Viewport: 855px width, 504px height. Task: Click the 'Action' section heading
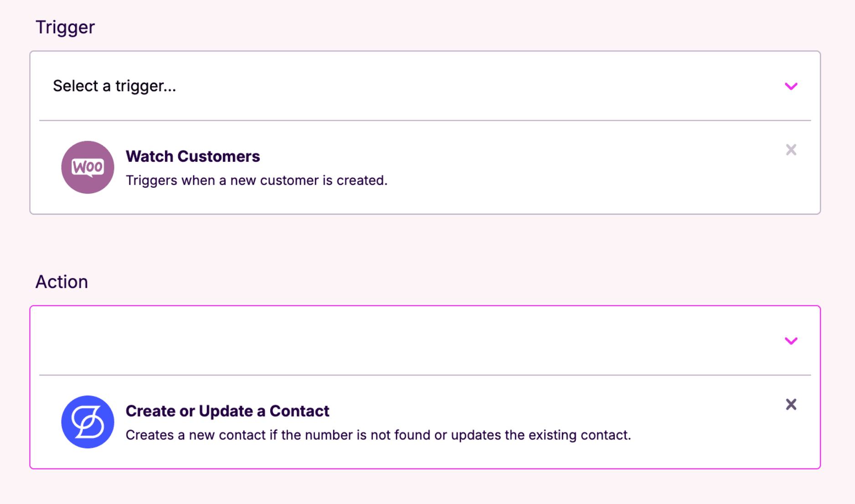[62, 282]
